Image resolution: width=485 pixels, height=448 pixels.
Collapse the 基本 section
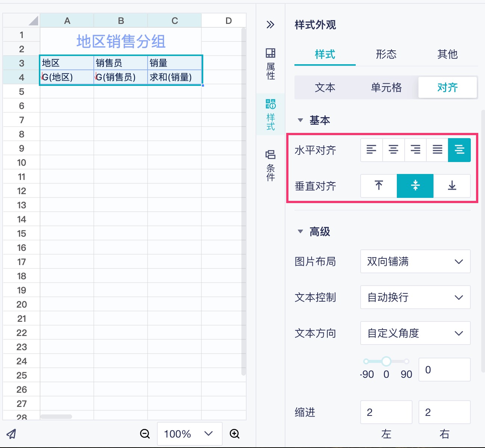coord(300,120)
